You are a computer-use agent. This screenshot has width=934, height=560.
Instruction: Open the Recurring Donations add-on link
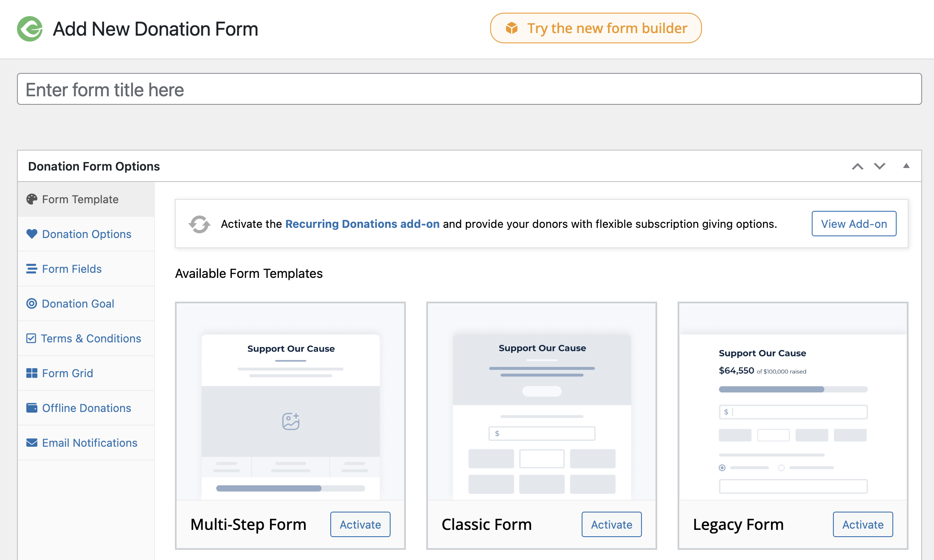[362, 224]
